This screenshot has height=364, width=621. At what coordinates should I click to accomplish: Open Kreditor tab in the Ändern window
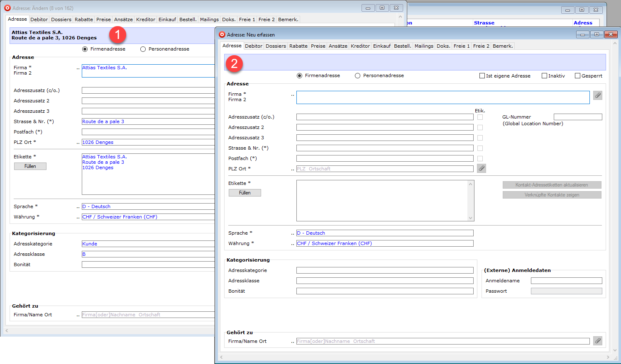(145, 19)
